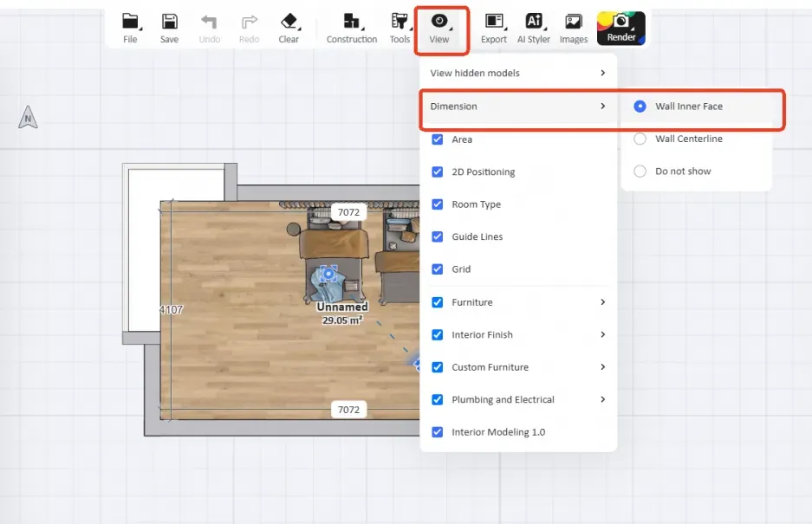Screen dimensions: 812x524
Task: Choose the Do not show radio option
Action: [640, 171]
